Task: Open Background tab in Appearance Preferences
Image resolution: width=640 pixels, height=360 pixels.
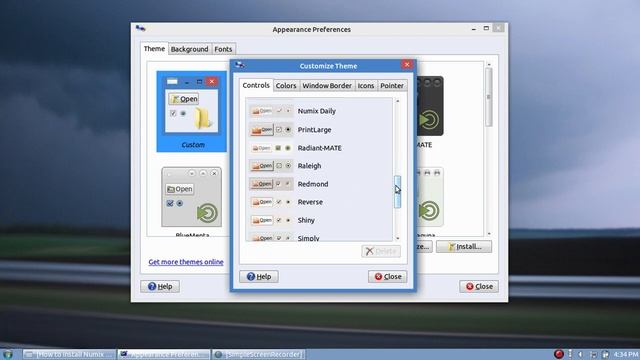Action: click(189, 49)
